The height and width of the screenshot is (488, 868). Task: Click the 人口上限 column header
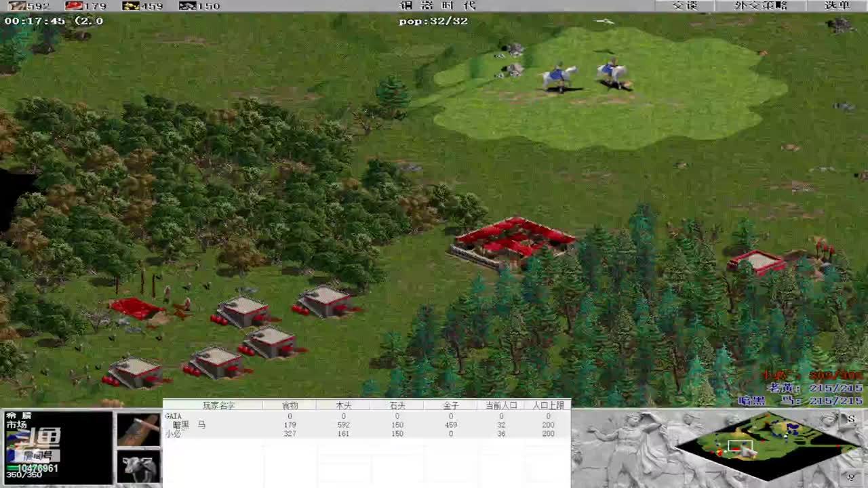click(x=548, y=405)
